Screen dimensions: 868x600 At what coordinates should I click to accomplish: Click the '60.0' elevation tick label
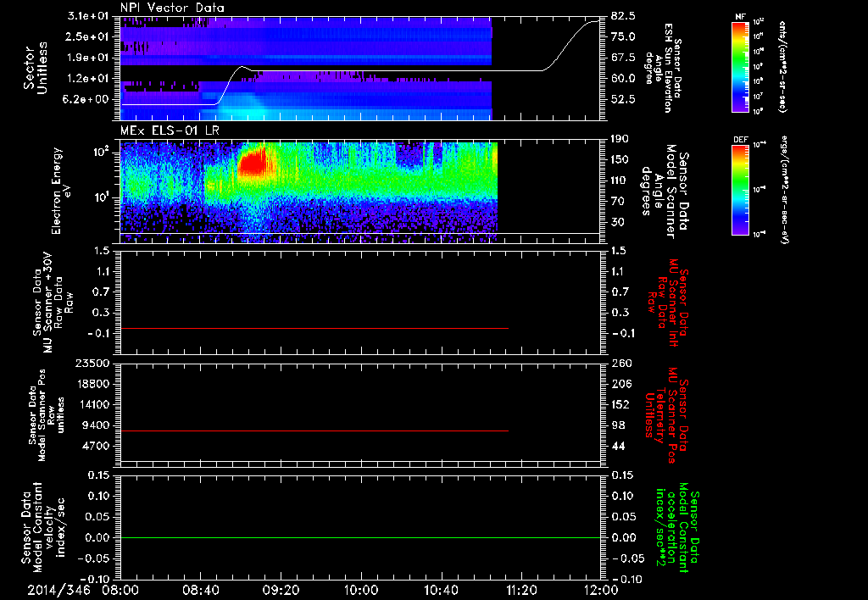pos(623,79)
